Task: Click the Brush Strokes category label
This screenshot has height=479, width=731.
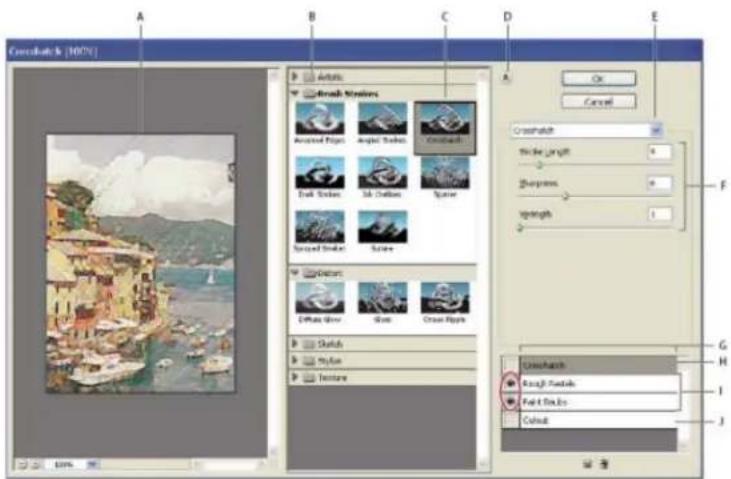Action: tap(347, 94)
